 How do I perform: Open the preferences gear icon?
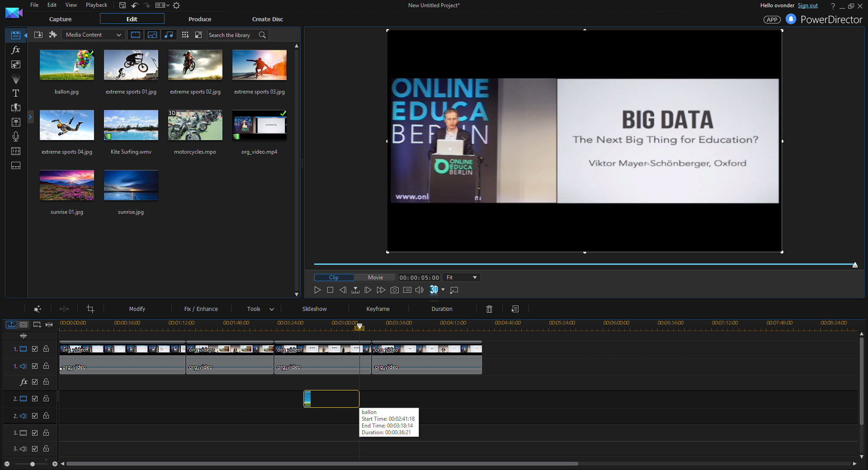click(x=176, y=5)
